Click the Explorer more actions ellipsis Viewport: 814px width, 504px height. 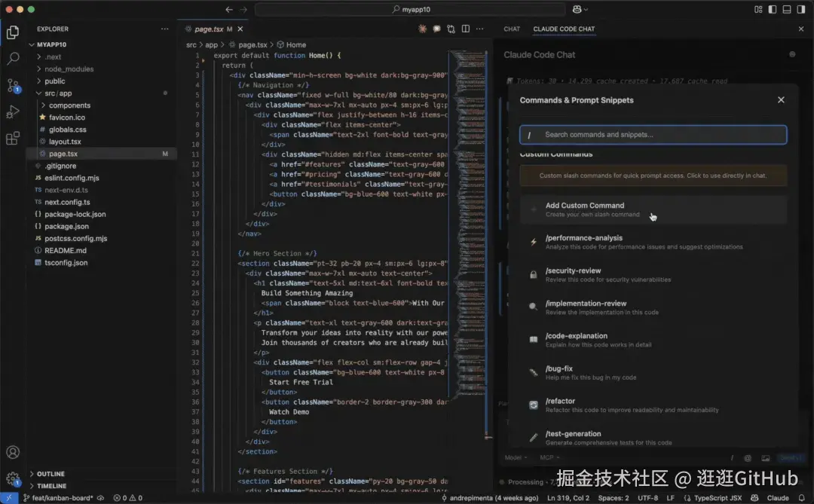164,29
